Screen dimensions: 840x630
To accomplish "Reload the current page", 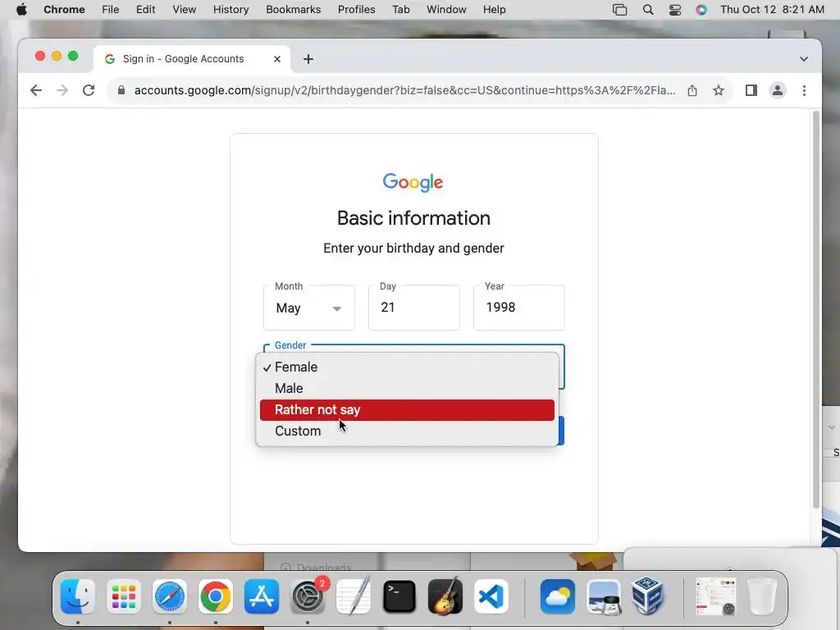I will click(89, 90).
